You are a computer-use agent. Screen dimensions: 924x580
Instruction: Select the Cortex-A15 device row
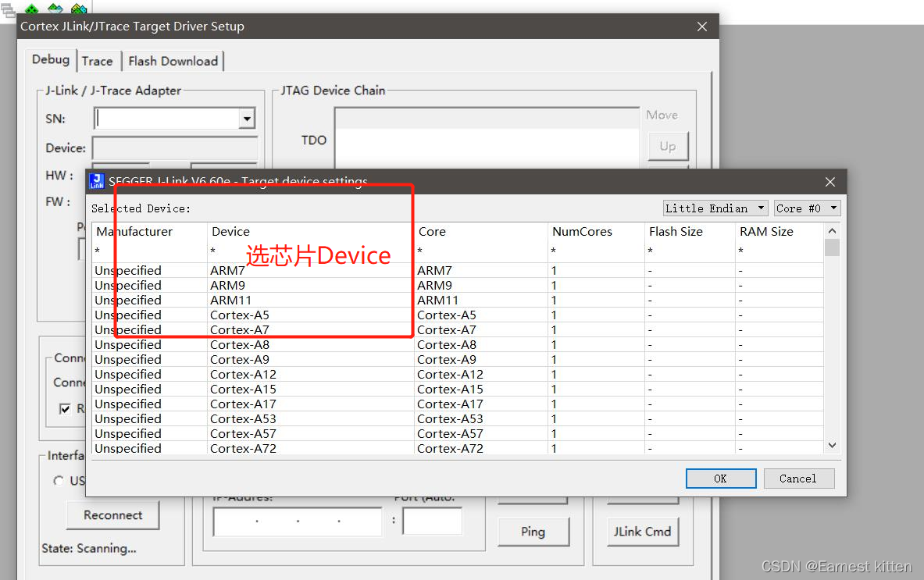pyautogui.click(x=458, y=390)
